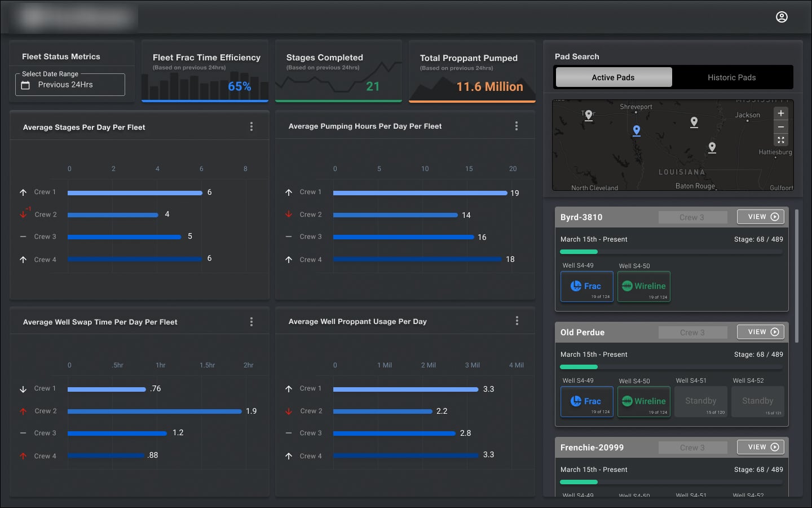The width and height of the screenshot is (812, 508).
Task: Open the user account profile icon
Action: [x=782, y=17]
